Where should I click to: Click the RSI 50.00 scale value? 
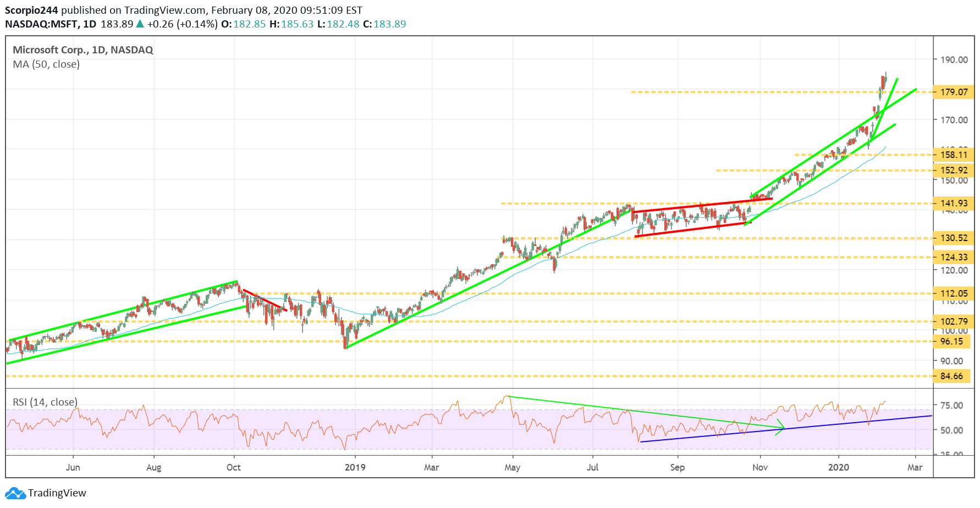[x=952, y=430]
